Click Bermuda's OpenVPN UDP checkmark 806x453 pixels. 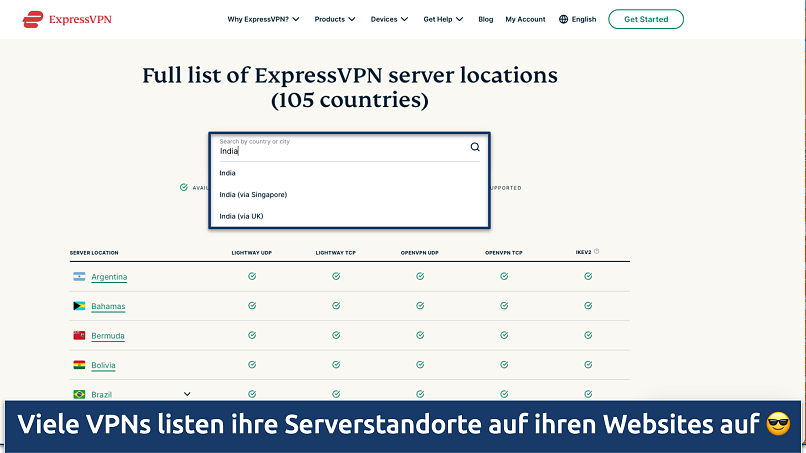pyautogui.click(x=420, y=335)
